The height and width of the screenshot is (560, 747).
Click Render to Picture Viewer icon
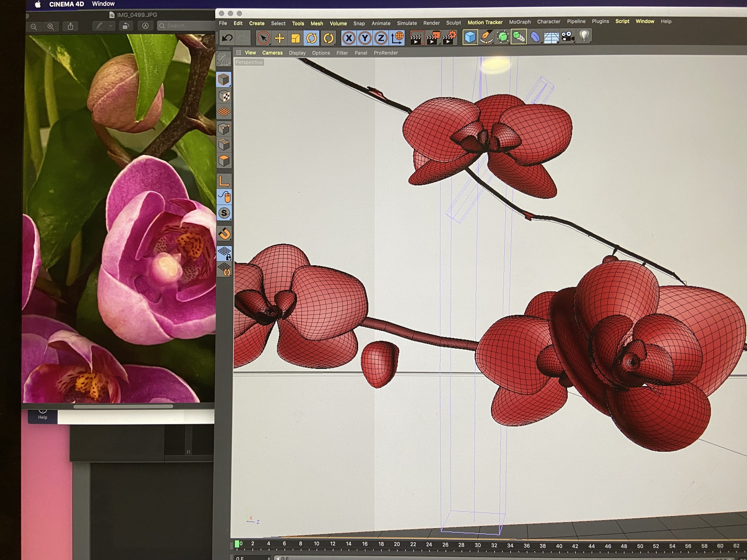tap(433, 38)
